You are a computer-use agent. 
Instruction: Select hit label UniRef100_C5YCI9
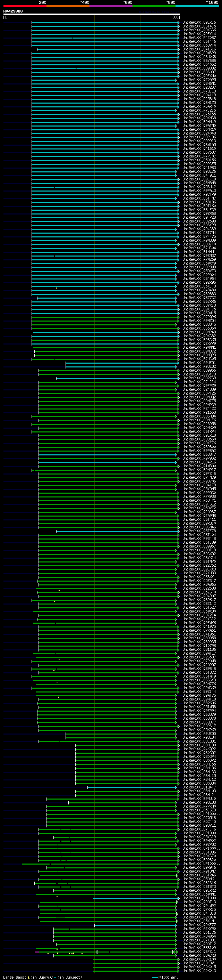coord(199,836)
